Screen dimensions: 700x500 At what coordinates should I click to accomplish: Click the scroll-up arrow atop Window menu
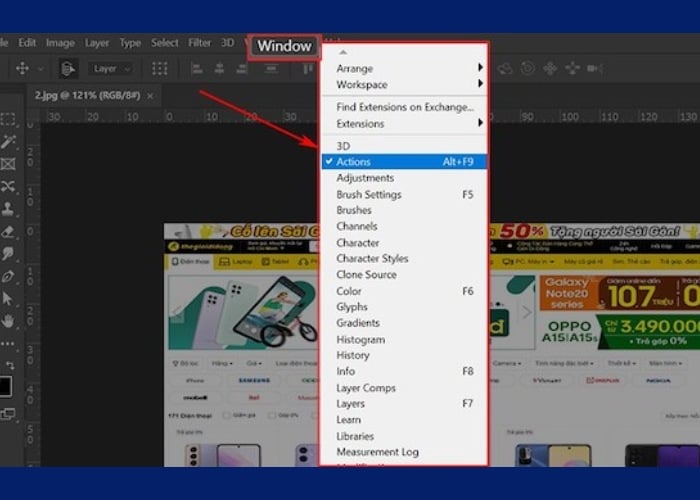tap(343, 52)
